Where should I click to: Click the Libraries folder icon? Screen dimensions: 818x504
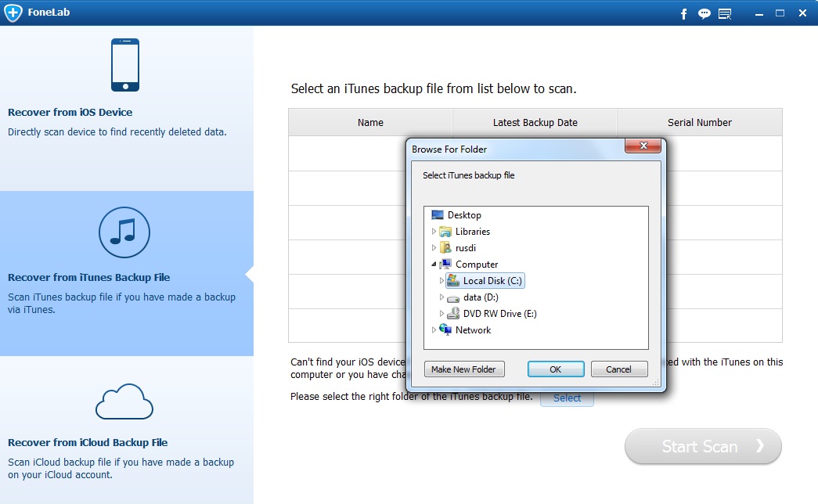445,231
